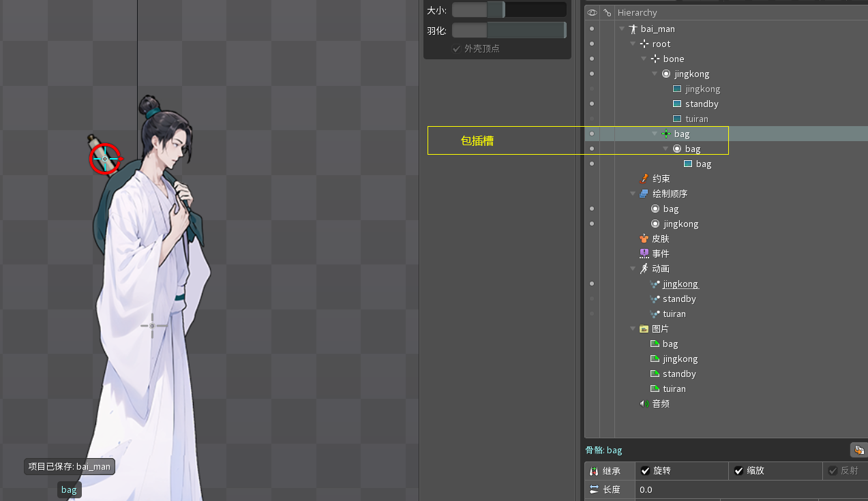This screenshot has width=868, height=501.
Task: Click the eye icon in Hierarchy header
Action: point(592,12)
